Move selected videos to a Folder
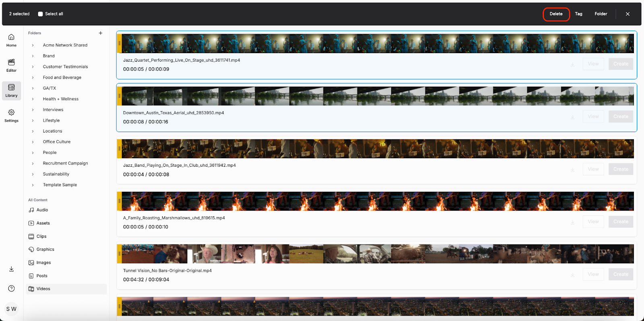The height and width of the screenshot is (321, 644). point(601,14)
